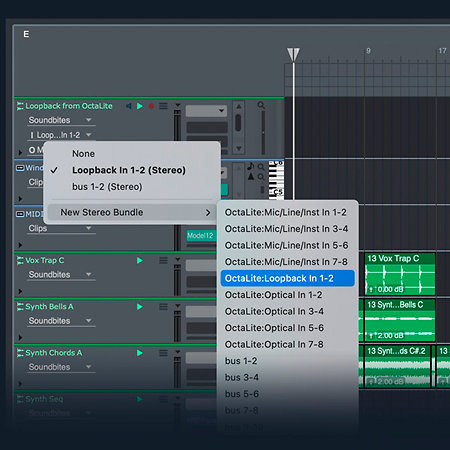Click upper magnifier icon beside the piano keyboard
This screenshot has height=450, width=450.
click(261, 167)
